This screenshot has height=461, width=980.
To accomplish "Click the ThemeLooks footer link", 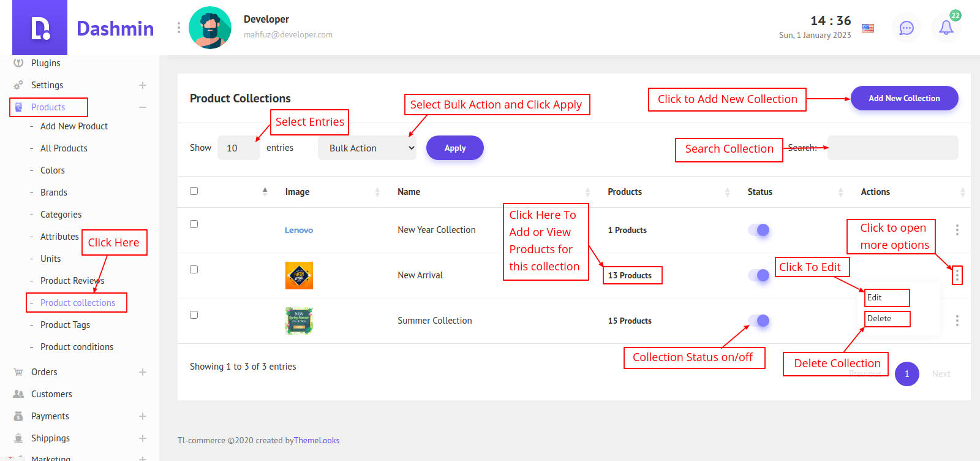I will [x=317, y=440].
